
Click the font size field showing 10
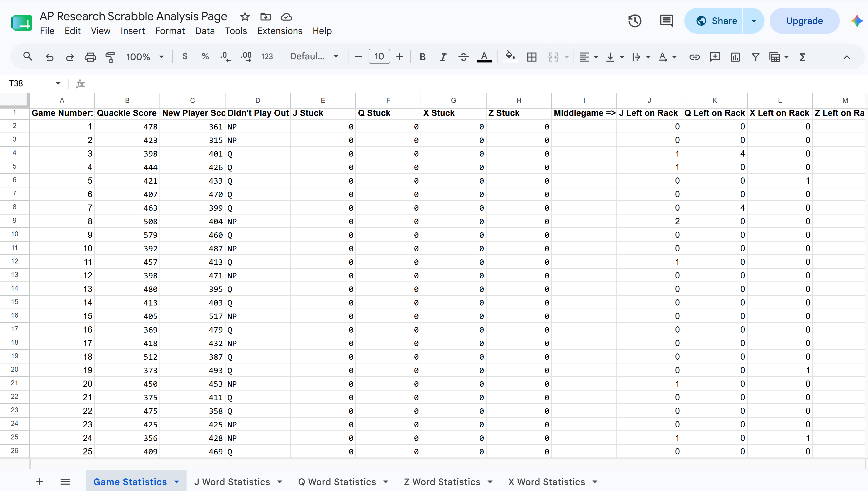pyautogui.click(x=379, y=56)
